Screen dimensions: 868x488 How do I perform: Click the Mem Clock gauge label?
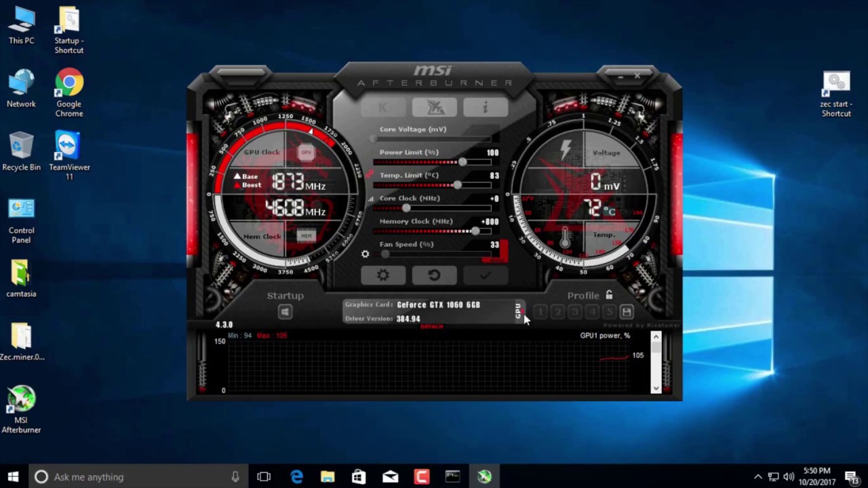[x=262, y=237]
